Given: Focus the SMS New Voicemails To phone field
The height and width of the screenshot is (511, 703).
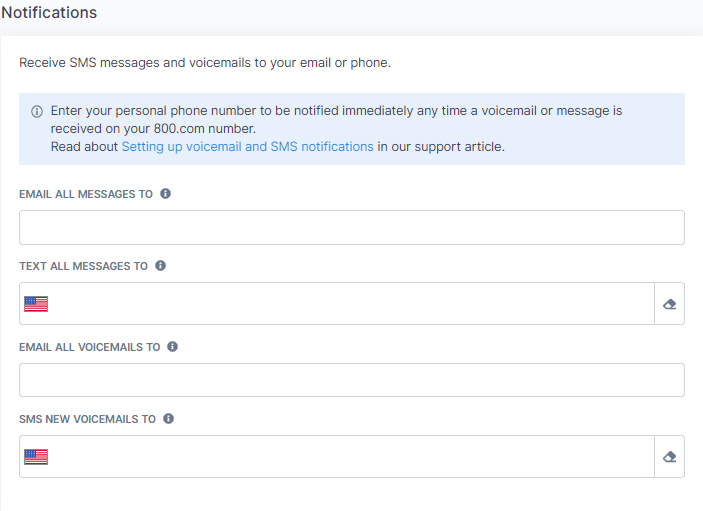Looking at the screenshot, I should click(x=352, y=456).
